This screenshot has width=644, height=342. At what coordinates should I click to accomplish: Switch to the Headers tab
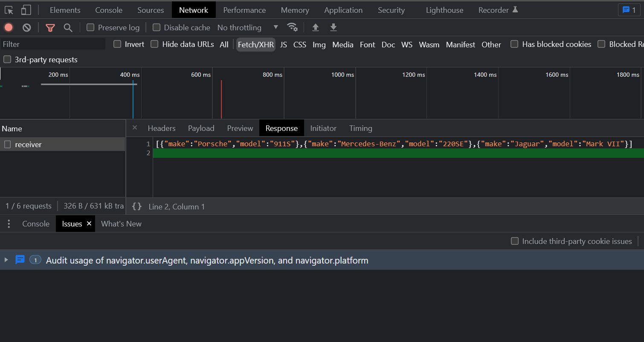161,128
